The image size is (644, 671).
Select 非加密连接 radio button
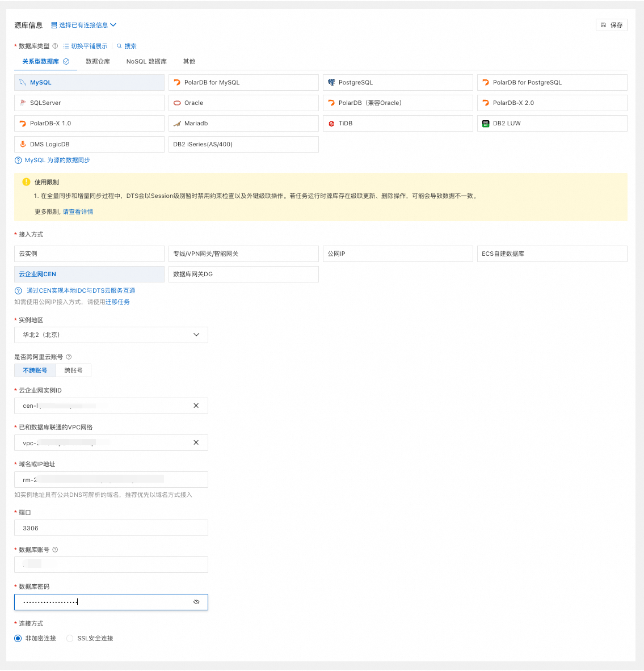(x=18, y=639)
